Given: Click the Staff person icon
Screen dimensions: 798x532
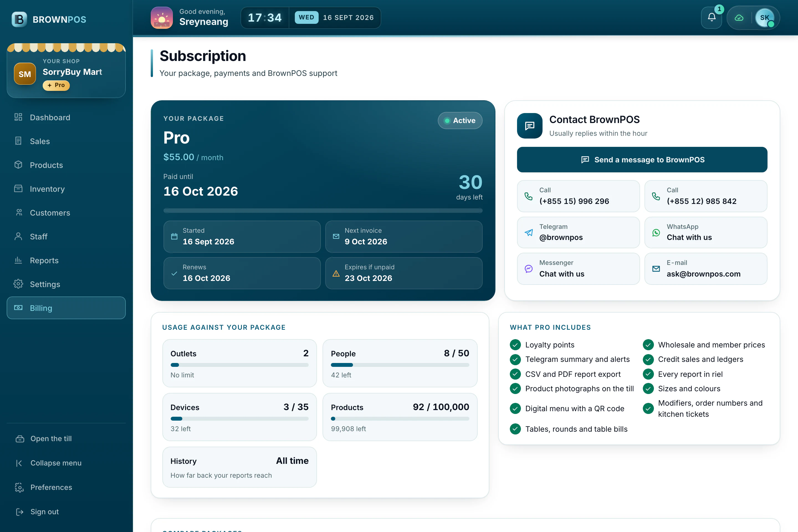Looking at the screenshot, I should coord(18,236).
